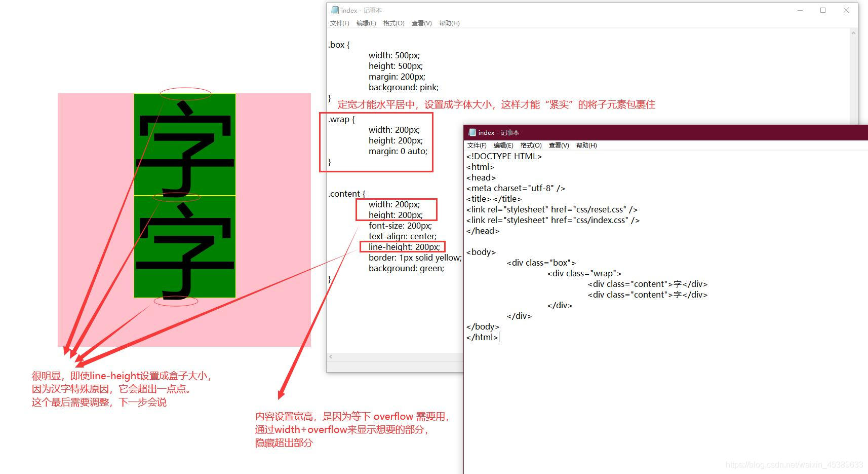Click the front Notepad title bar 'index - 记事本'
Image resolution: width=868 pixels, height=474 pixels.
coord(498,132)
